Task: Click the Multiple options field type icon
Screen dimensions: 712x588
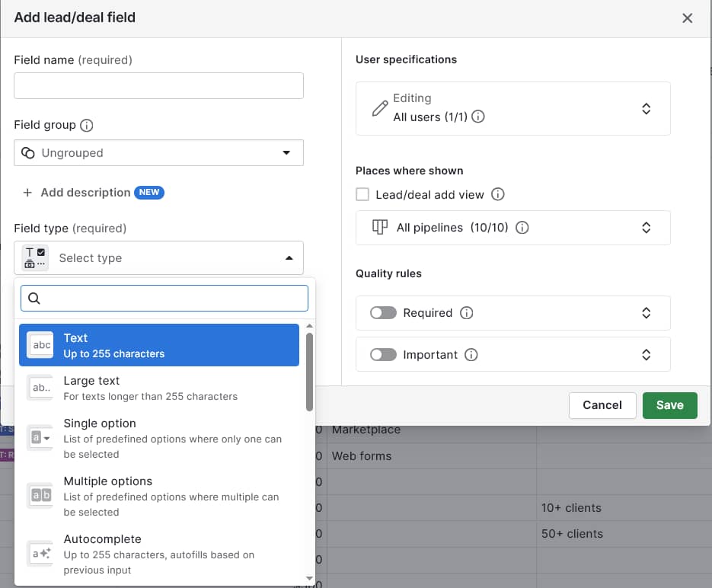Action: point(40,495)
